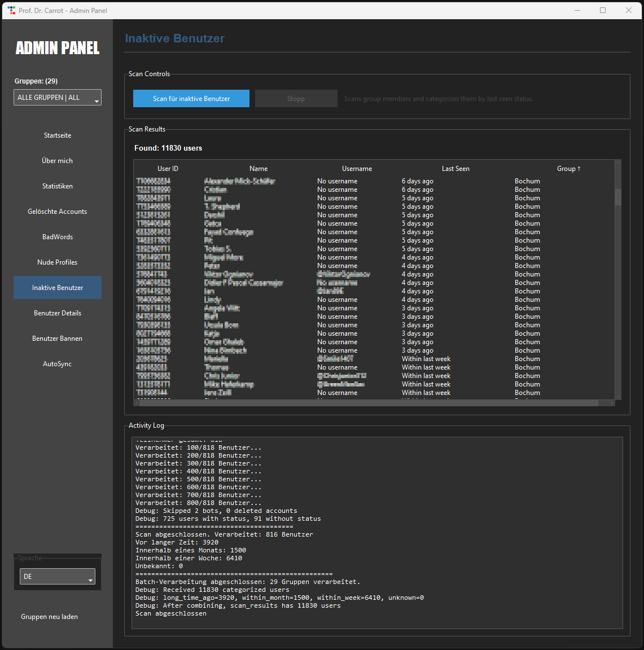644x650 pixels.
Task: Open the Über mich page
Action: (x=58, y=161)
